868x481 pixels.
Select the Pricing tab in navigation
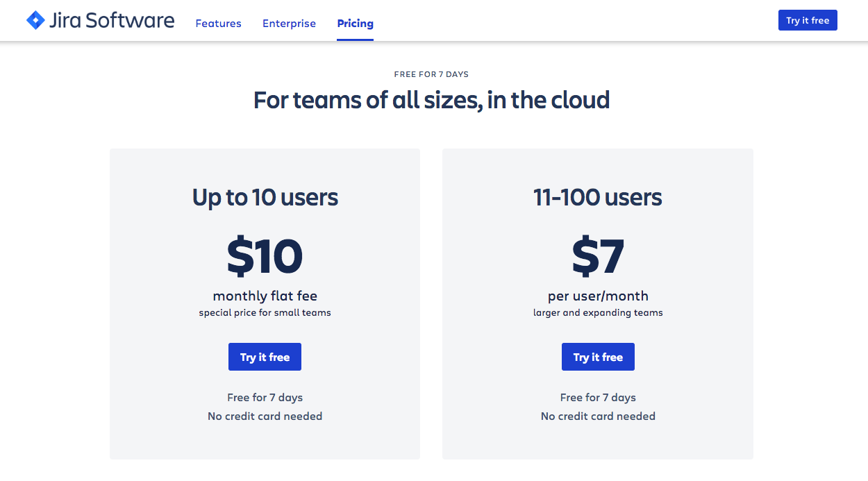[x=355, y=23]
